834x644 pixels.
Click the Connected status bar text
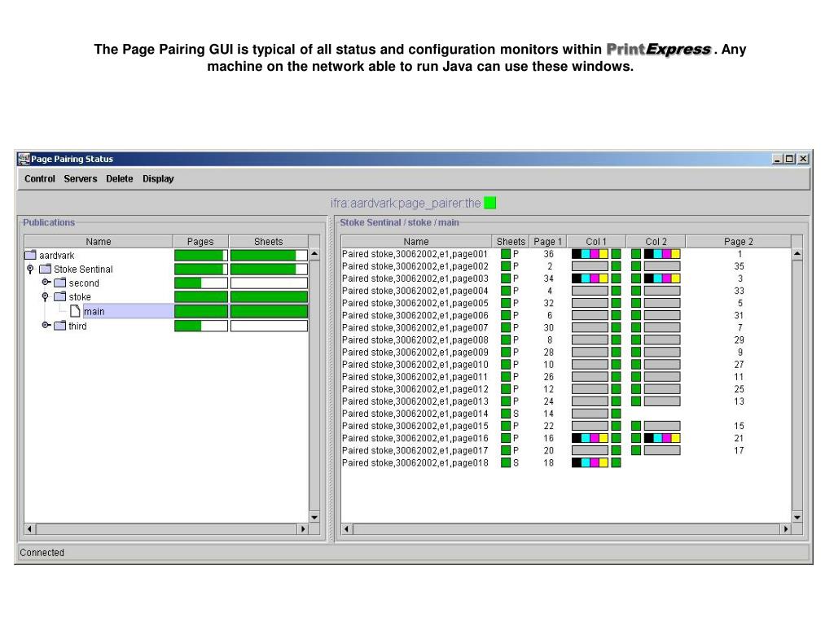pyautogui.click(x=42, y=553)
